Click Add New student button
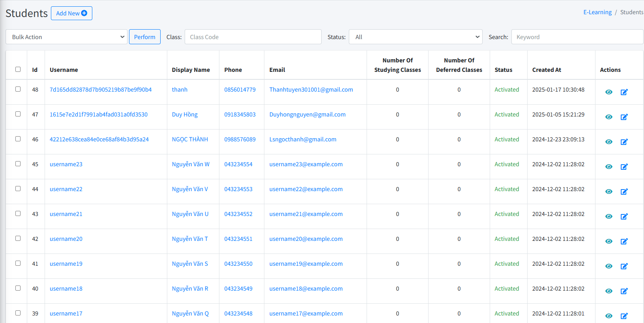The height and width of the screenshot is (323, 644). (x=71, y=13)
